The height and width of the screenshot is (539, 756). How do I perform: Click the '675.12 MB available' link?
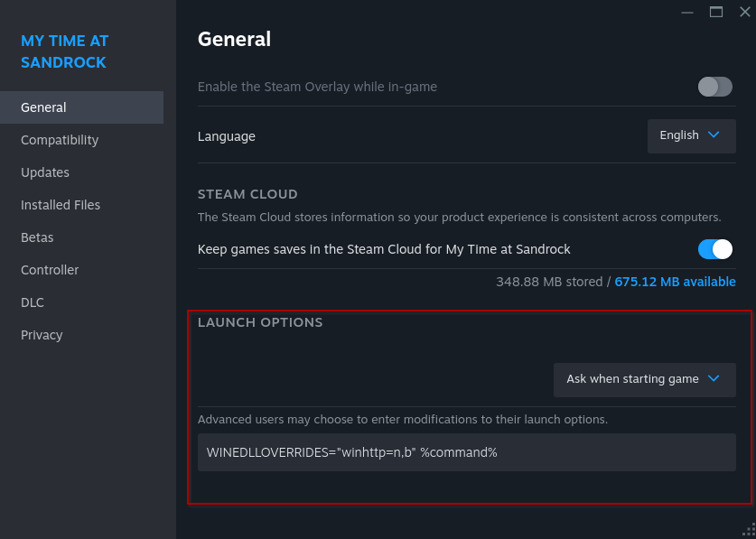(675, 282)
